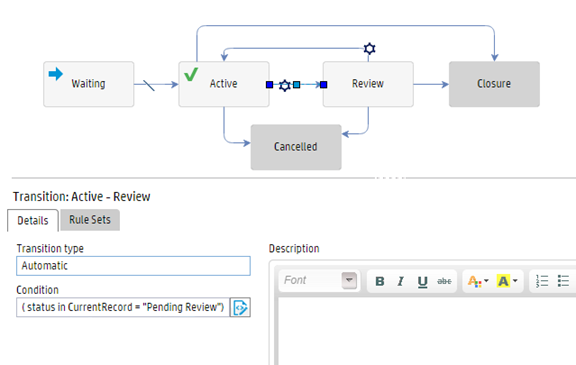
Task: Click the star marker on Active-Review transition
Action: point(284,86)
